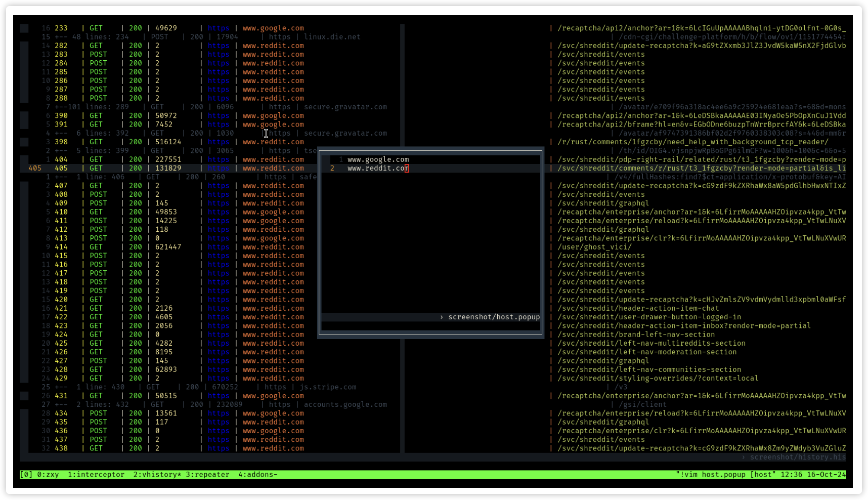Screen dimensions: 868x500
Task: Click js.stripe.com in the folded line
Action: pos(328,387)
